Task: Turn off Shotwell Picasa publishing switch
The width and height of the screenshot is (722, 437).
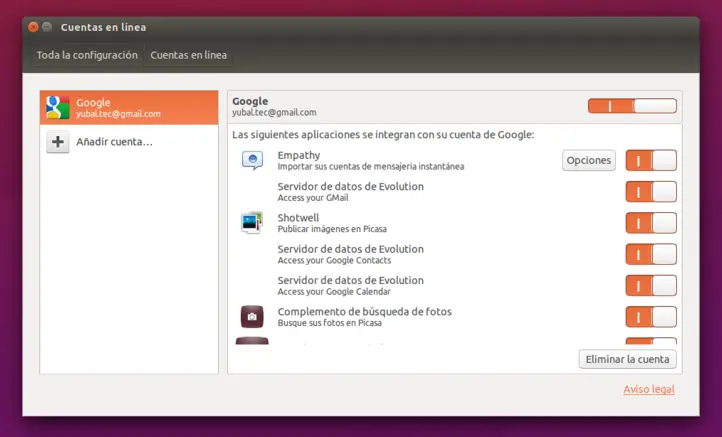Action: (651, 223)
